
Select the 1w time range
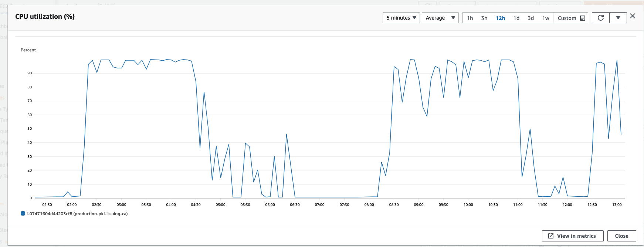(546, 18)
